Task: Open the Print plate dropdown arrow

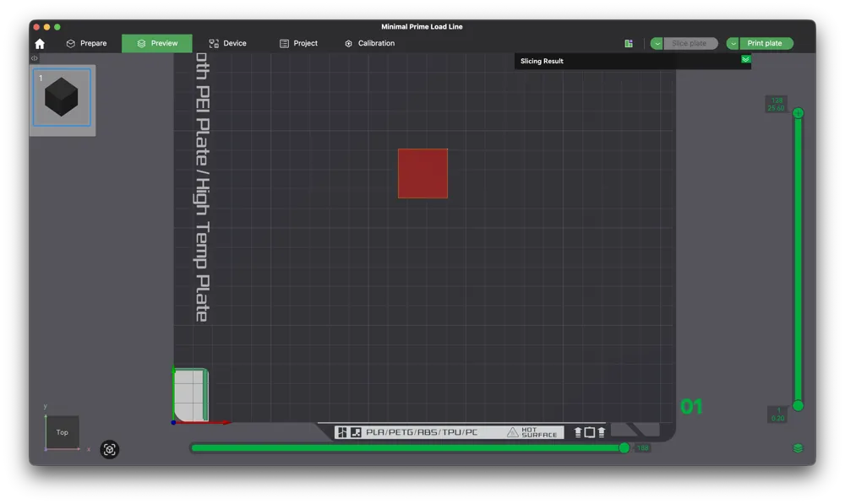Action: 734,43
